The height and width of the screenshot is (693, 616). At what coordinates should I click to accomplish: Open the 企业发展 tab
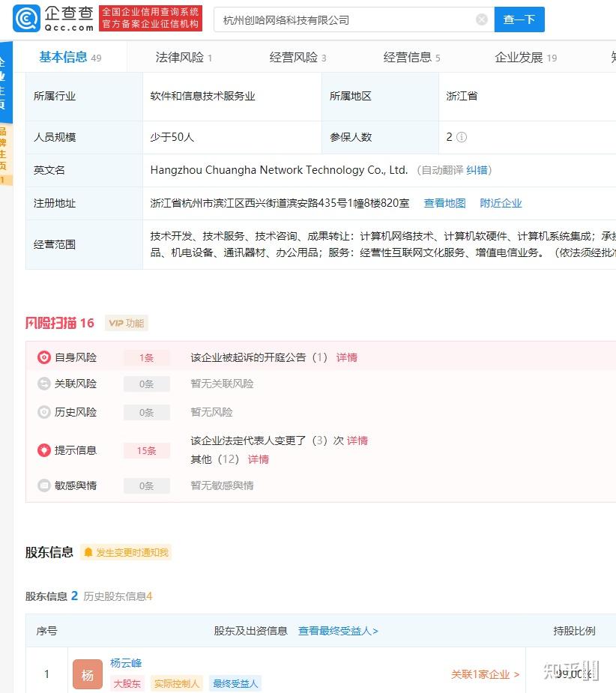coord(525,57)
